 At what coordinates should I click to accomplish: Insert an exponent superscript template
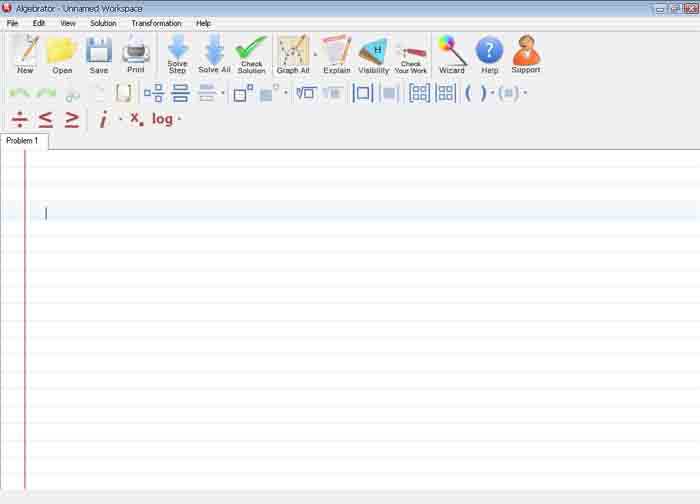(x=243, y=93)
